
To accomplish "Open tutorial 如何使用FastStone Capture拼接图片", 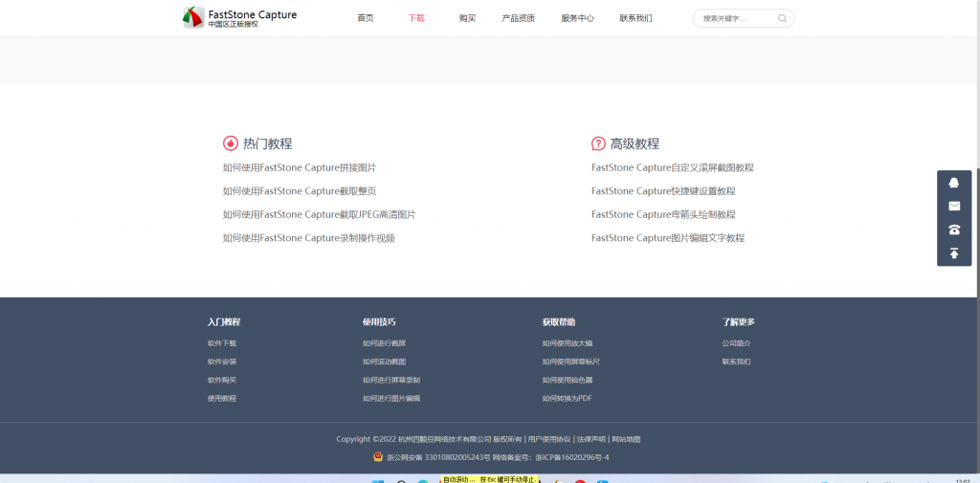I will pyautogui.click(x=300, y=167).
